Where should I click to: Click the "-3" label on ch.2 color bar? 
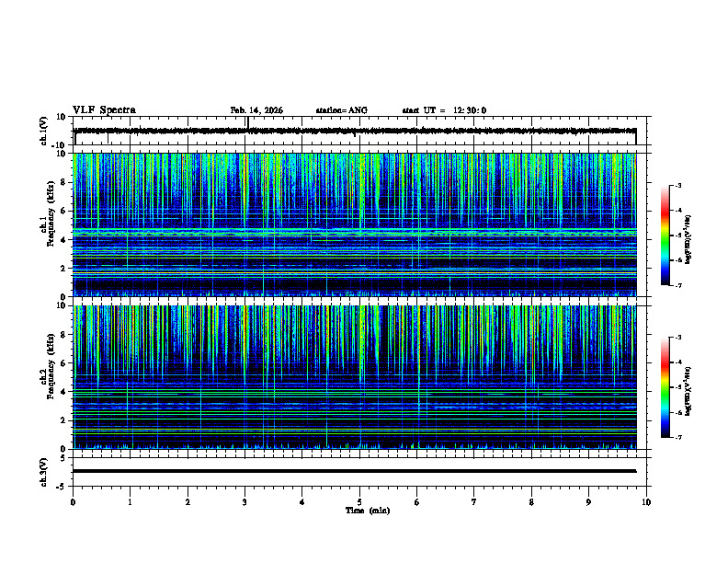click(677, 338)
